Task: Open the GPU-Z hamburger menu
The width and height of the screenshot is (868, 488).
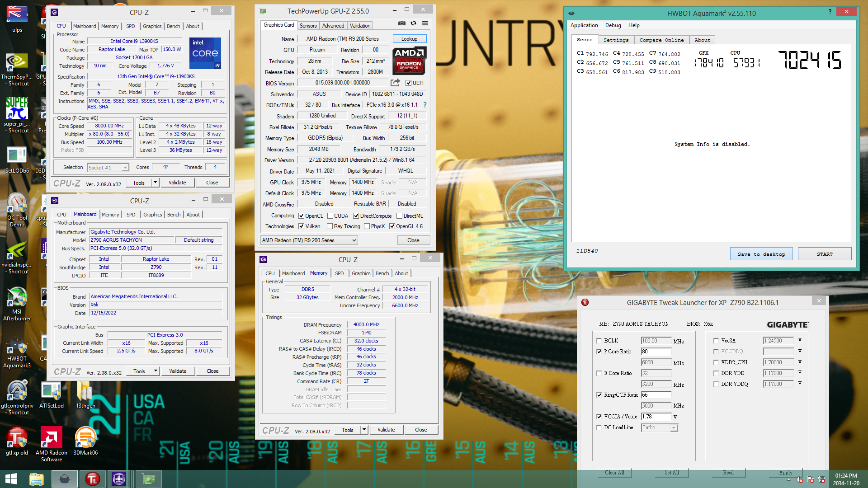Action: point(425,23)
